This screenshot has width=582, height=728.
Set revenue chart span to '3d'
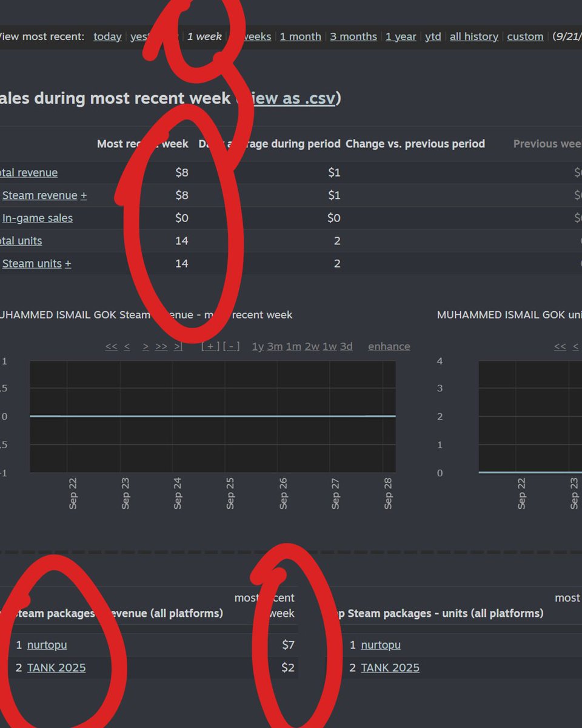[x=346, y=346]
